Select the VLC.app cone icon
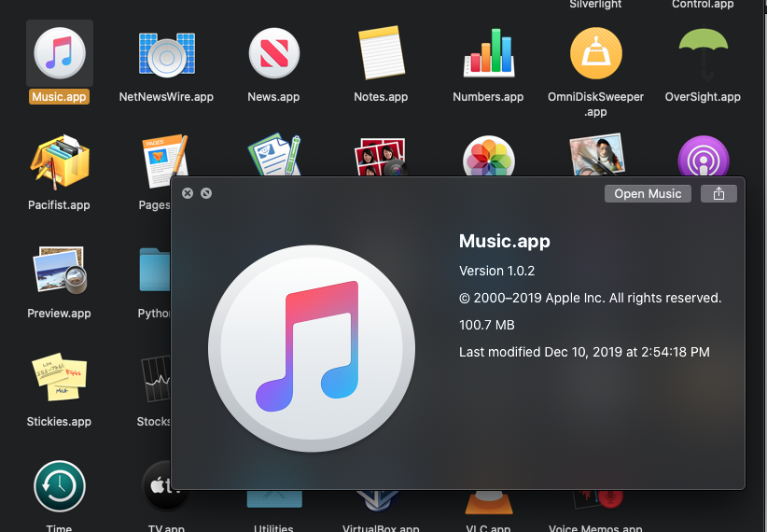767x532 pixels. click(x=489, y=502)
